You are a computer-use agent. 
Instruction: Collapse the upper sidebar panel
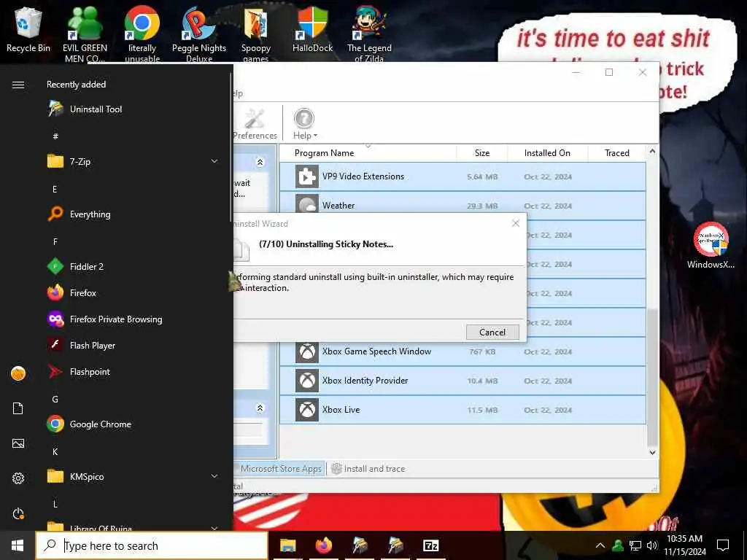(260, 163)
